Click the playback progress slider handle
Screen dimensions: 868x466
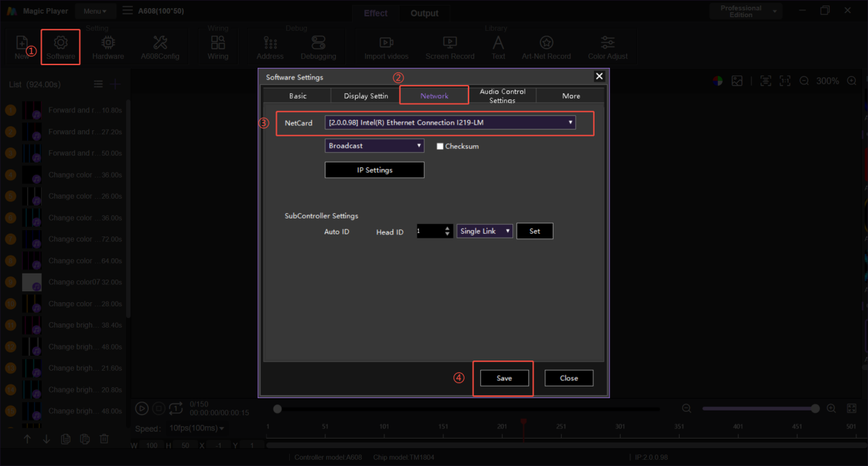277,409
